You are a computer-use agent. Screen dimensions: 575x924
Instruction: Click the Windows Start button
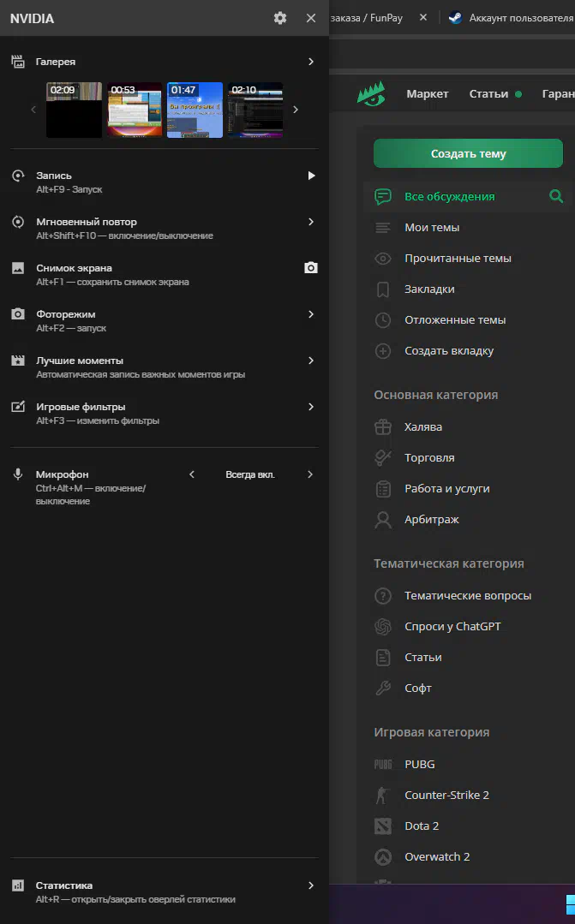570,904
